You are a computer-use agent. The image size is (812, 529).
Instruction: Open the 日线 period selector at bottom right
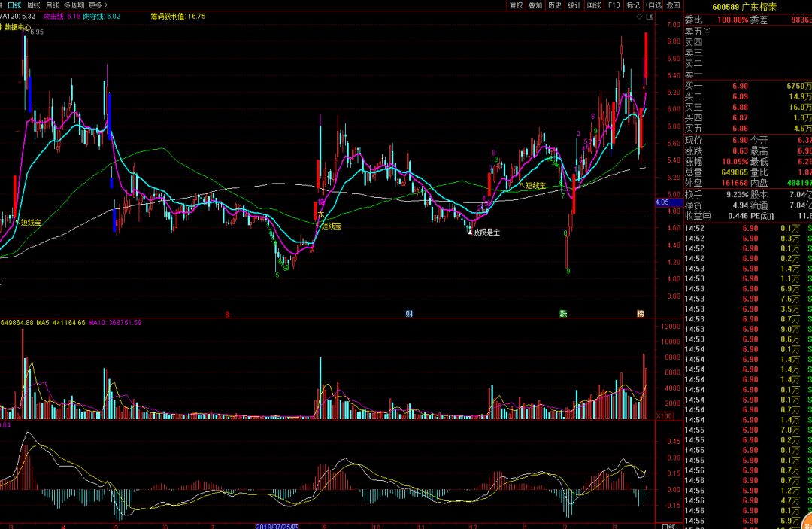coord(668,526)
